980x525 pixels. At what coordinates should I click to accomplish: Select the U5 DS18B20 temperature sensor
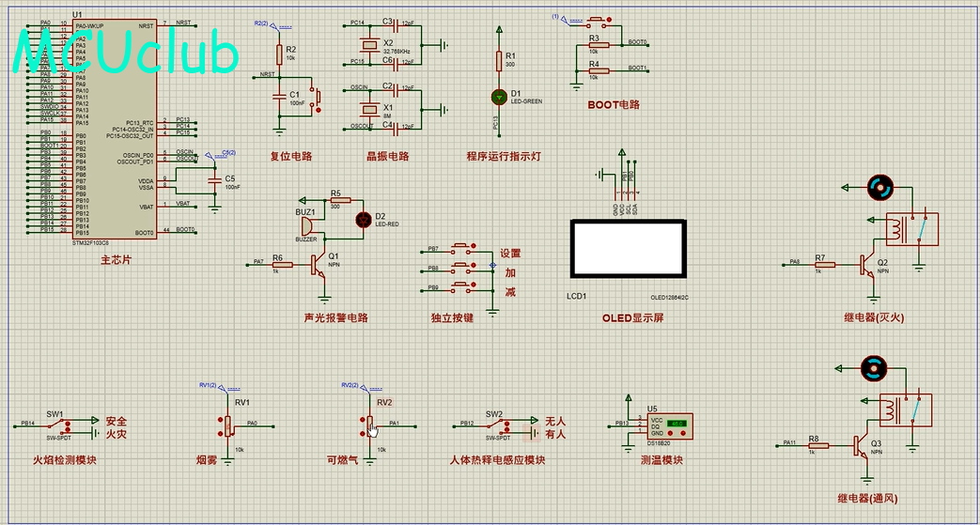coord(669,425)
